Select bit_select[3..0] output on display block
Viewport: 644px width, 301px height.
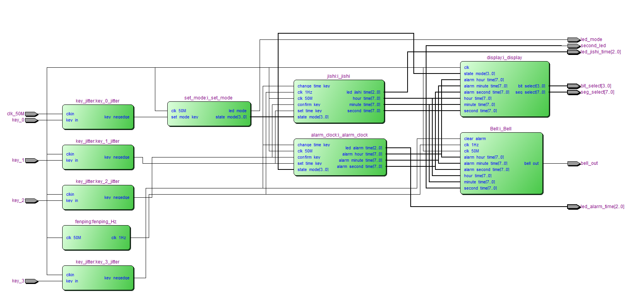[x=532, y=86]
